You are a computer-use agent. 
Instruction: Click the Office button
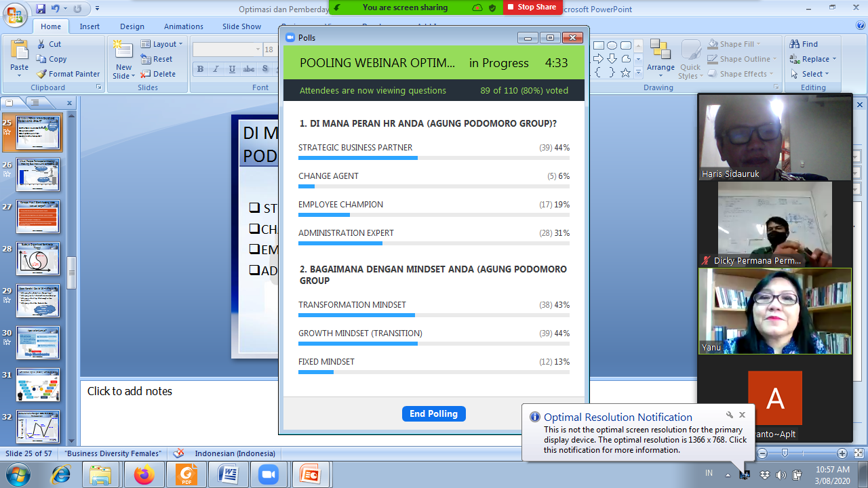15,14
